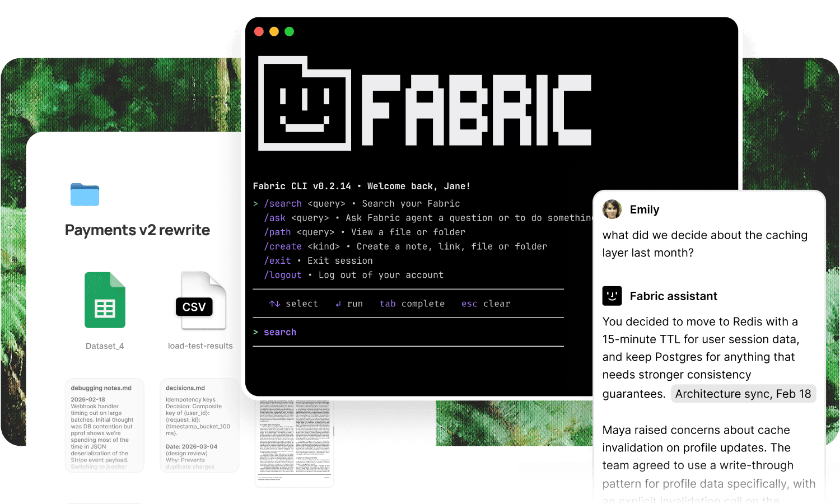Image resolution: width=840 pixels, height=504 pixels.
Task: Select the /logout command in terminal
Action: 283,275
